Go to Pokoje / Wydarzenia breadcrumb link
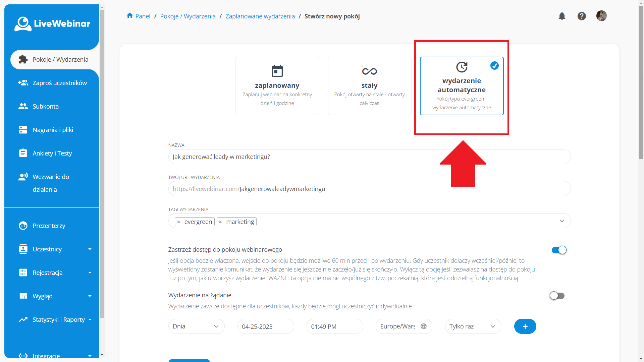644x362 pixels. (x=188, y=16)
